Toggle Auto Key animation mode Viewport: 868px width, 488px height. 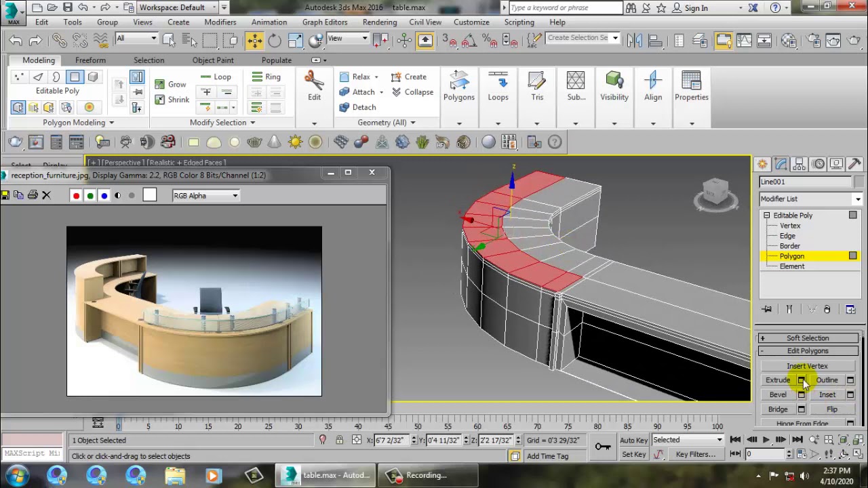click(x=633, y=441)
